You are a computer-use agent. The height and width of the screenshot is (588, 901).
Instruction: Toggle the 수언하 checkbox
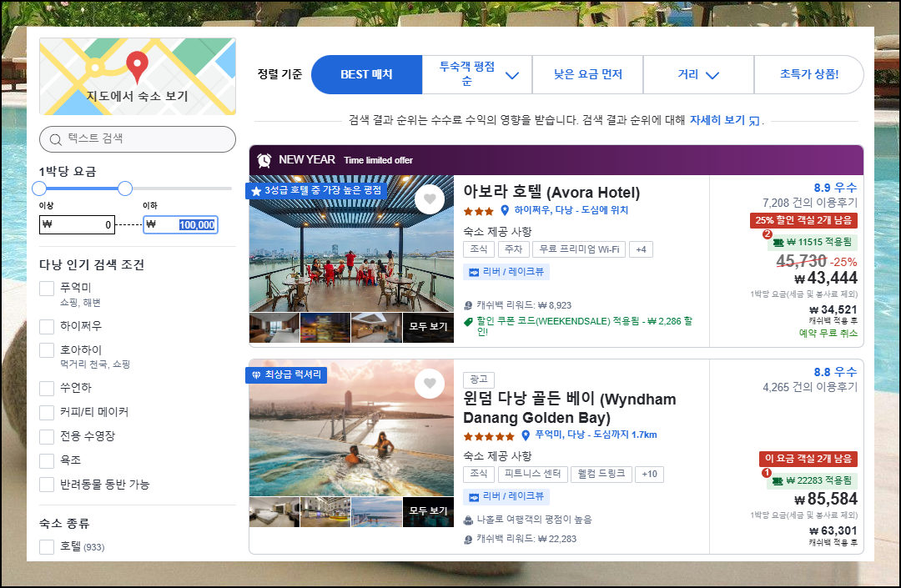coord(47,388)
